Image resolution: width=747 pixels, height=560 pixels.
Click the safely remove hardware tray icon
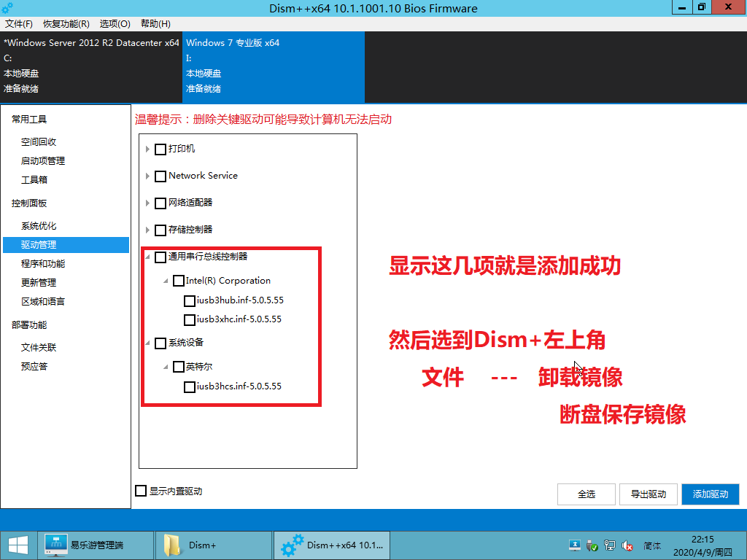pyautogui.click(x=592, y=545)
